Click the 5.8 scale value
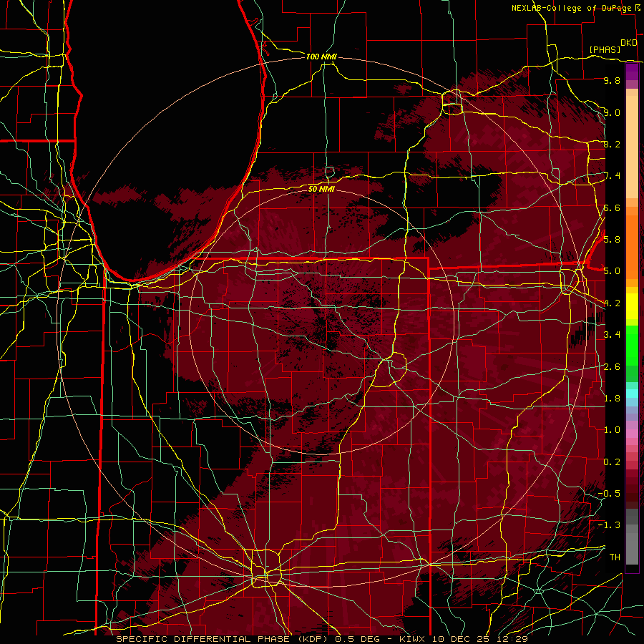Viewport: 644px width, 644px height. click(612, 240)
